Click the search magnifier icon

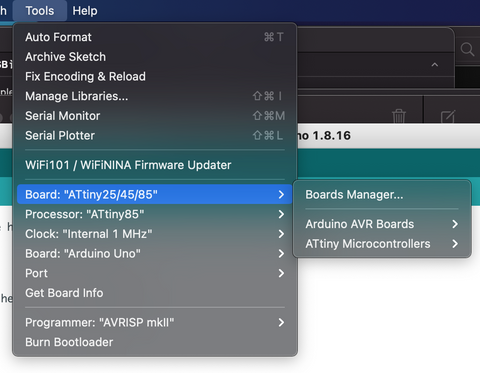click(x=467, y=50)
